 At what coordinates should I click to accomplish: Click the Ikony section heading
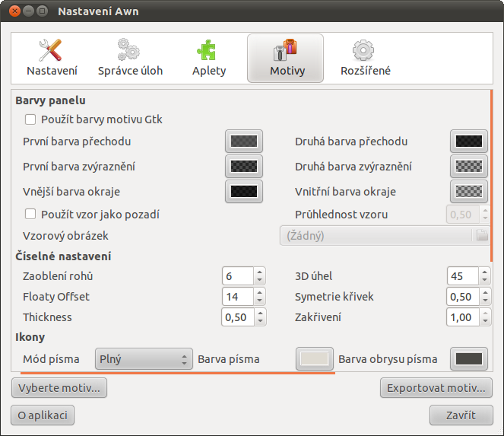[30, 337]
